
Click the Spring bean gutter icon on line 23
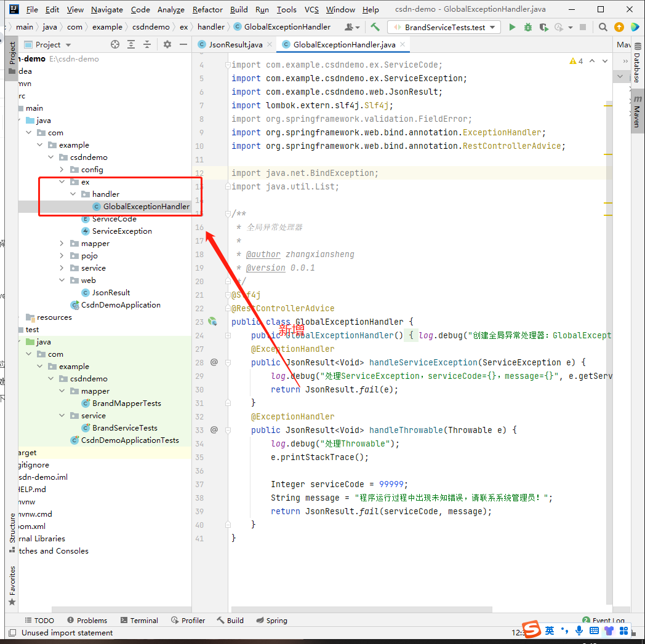[213, 321]
